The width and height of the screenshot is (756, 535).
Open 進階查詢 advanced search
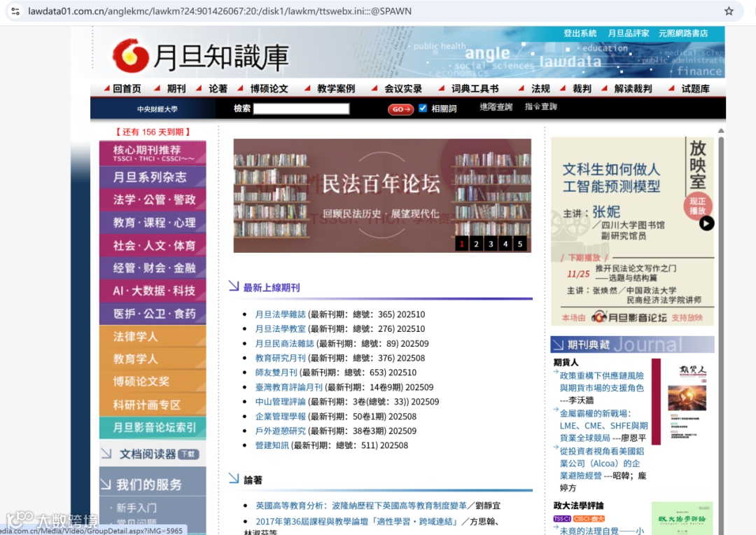click(x=496, y=107)
